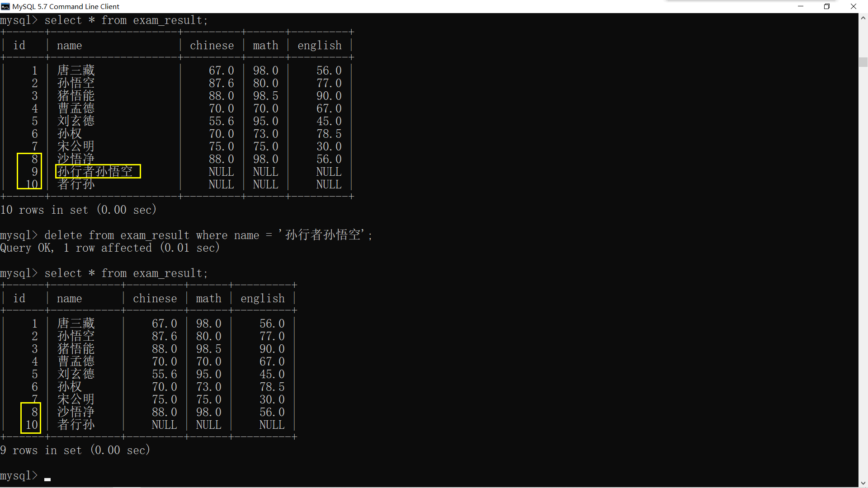This screenshot has height=488, width=868.
Task: Select the chinese column header
Action: click(x=212, y=45)
